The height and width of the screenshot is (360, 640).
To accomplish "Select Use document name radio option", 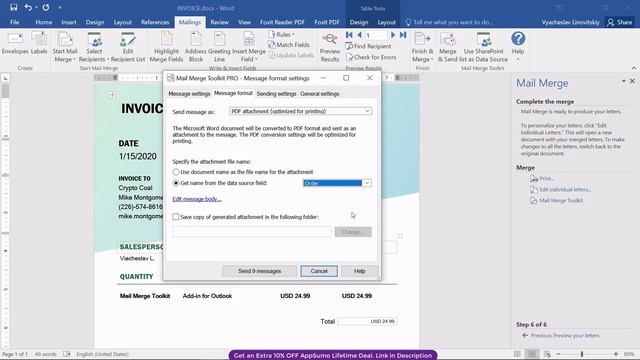I will point(176,172).
